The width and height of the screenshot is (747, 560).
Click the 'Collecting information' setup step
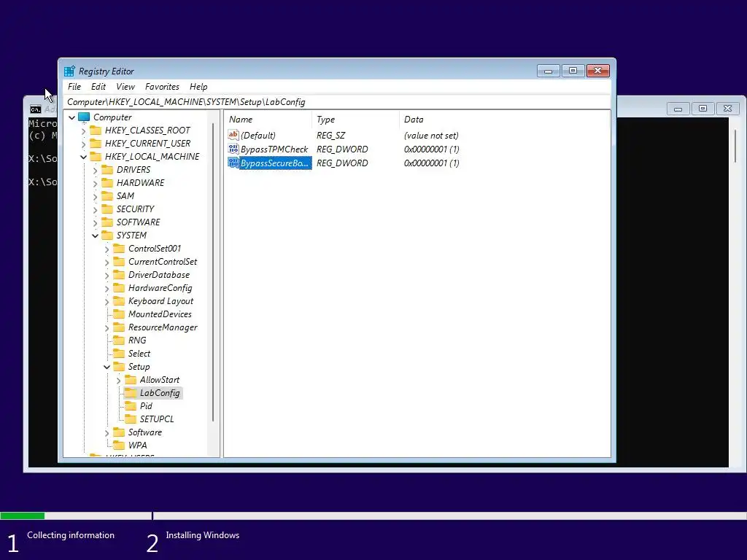(x=71, y=535)
